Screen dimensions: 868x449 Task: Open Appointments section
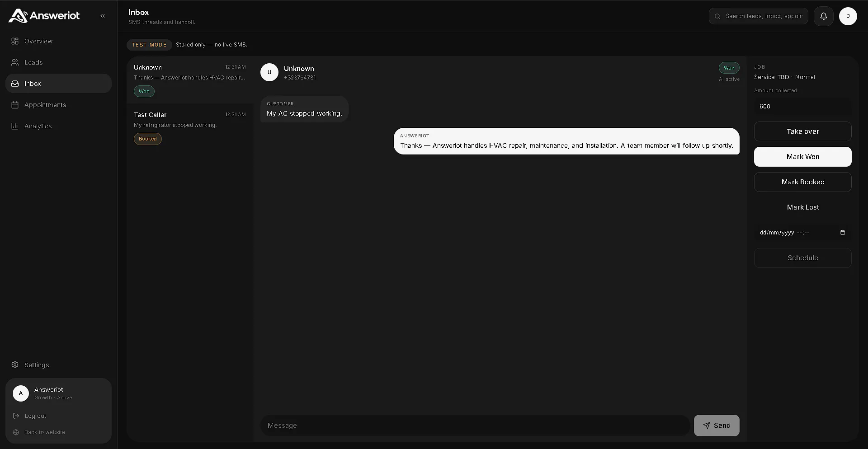58,105
